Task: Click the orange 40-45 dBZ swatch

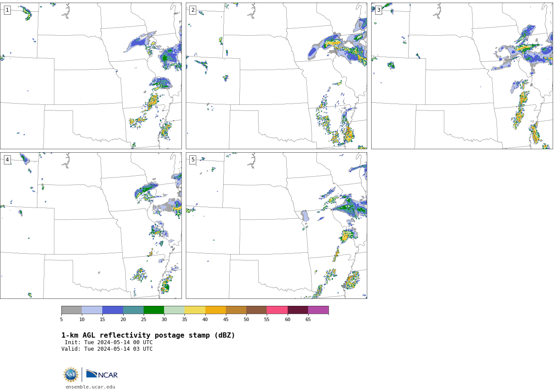Action: point(215,310)
